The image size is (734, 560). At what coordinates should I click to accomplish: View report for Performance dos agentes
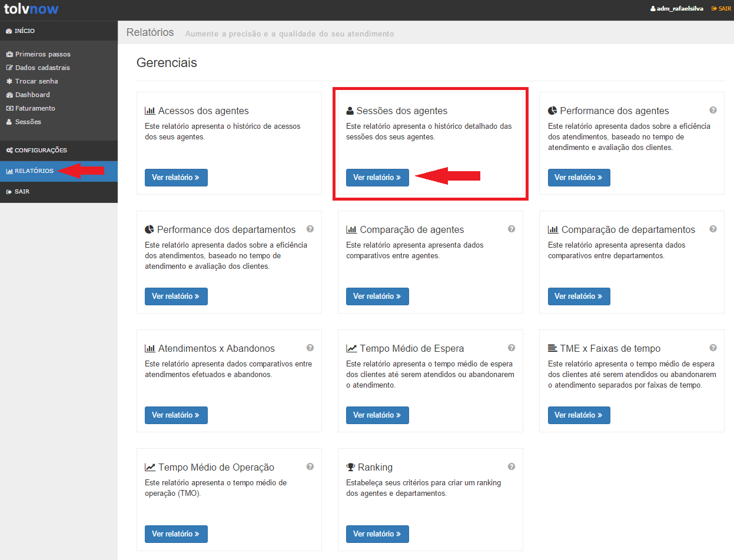coord(579,178)
